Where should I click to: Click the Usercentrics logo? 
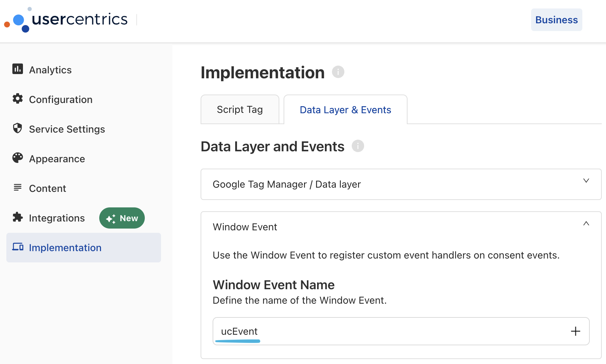(65, 20)
